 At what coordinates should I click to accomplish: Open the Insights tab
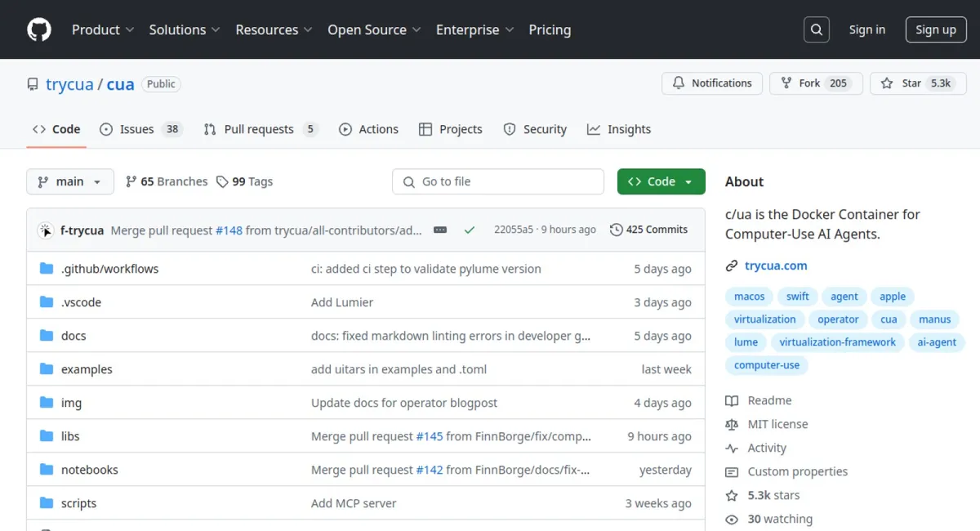coord(619,129)
